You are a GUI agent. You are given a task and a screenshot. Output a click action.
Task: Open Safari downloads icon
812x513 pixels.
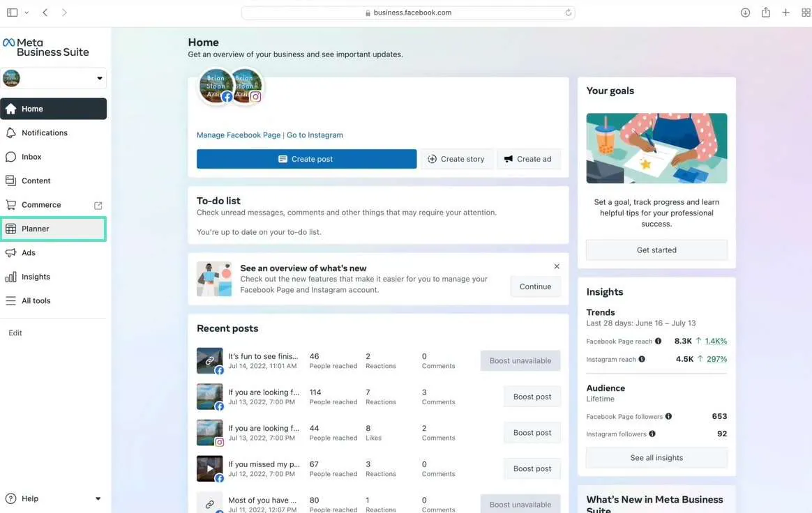point(745,13)
